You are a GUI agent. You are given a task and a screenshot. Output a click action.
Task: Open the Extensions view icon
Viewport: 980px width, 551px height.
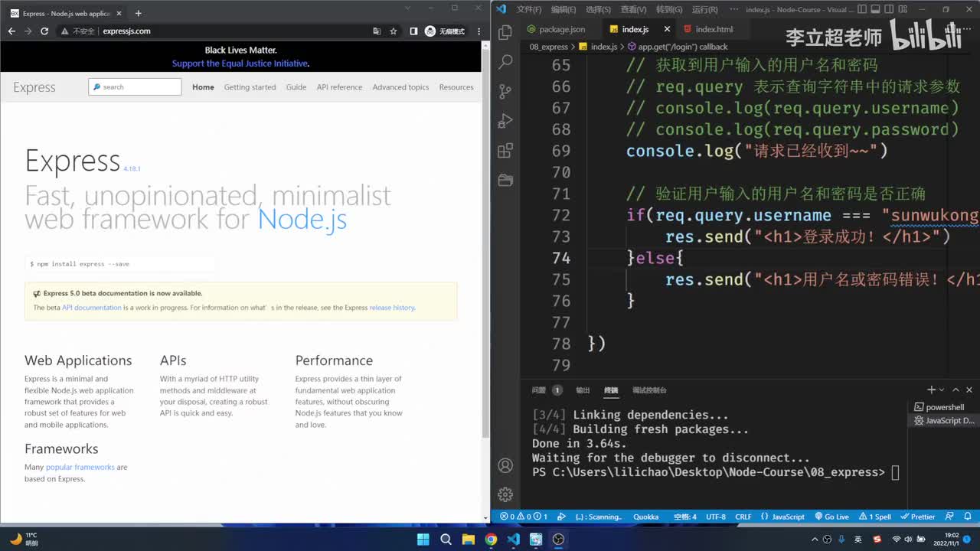(x=505, y=151)
